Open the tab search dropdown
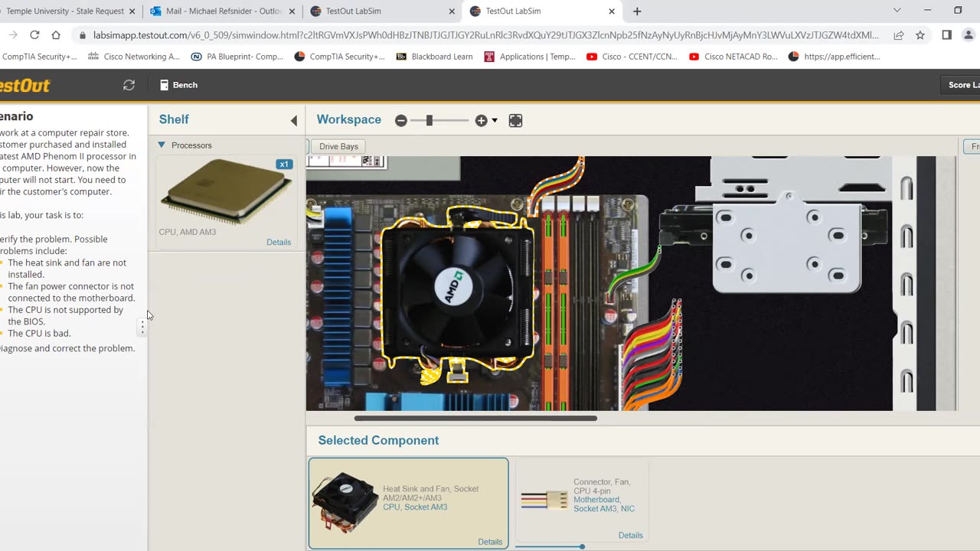The width and height of the screenshot is (980, 551). click(897, 11)
